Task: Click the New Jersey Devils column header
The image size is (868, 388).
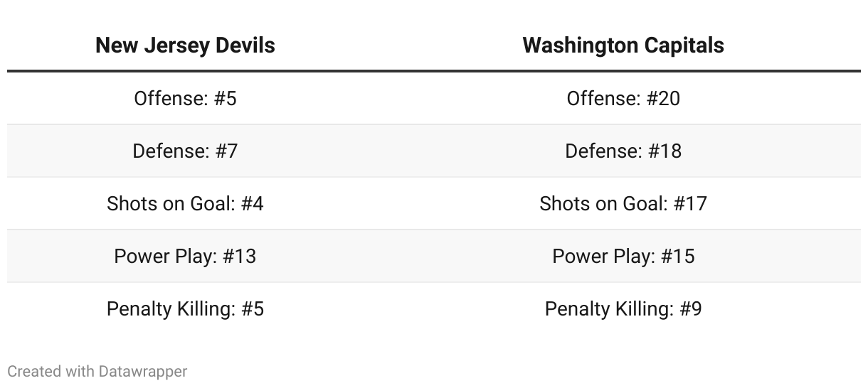Action: pyautogui.click(x=185, y=45)
